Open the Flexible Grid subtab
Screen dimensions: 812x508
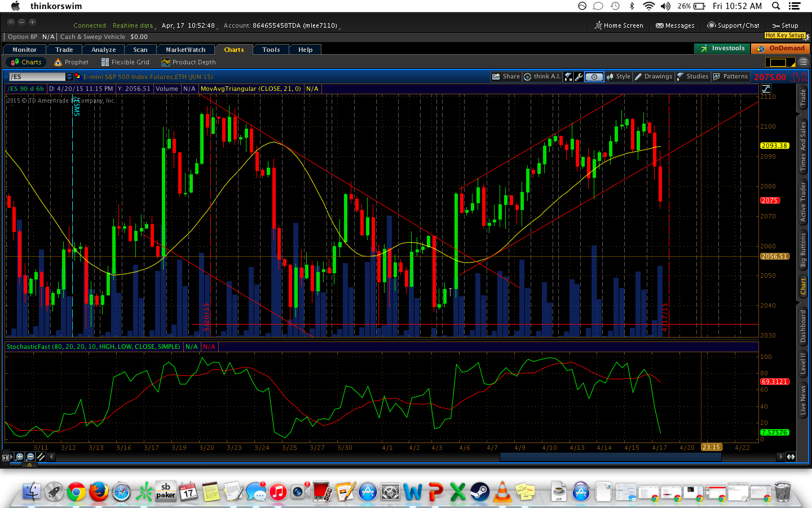(125, 62)
